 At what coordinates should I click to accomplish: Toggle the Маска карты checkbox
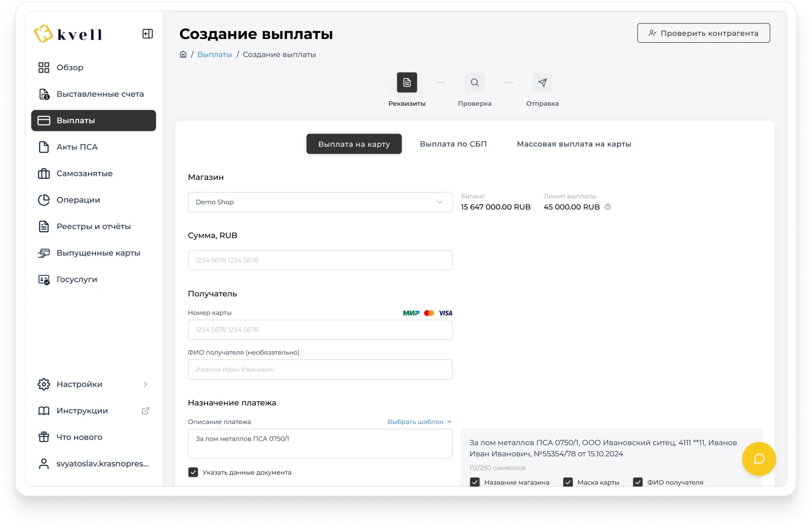point(568,482)
